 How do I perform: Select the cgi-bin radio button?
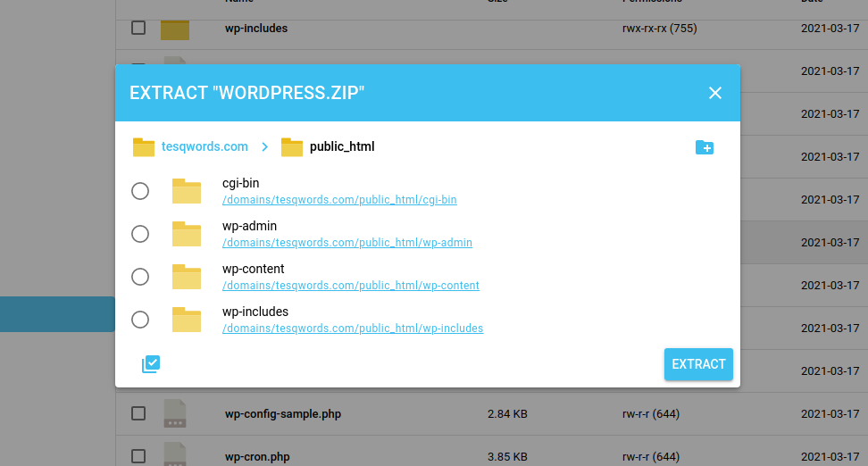click(140, 191)
